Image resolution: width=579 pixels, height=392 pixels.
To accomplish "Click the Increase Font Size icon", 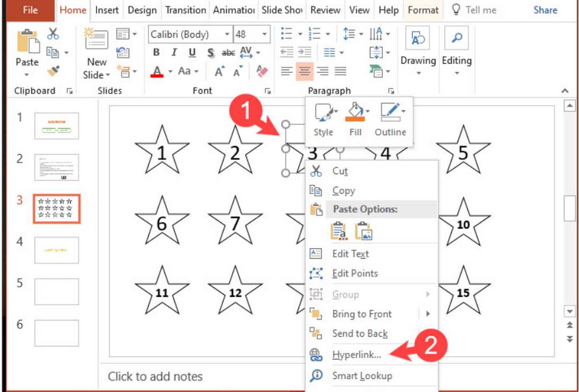I will 220,71.
